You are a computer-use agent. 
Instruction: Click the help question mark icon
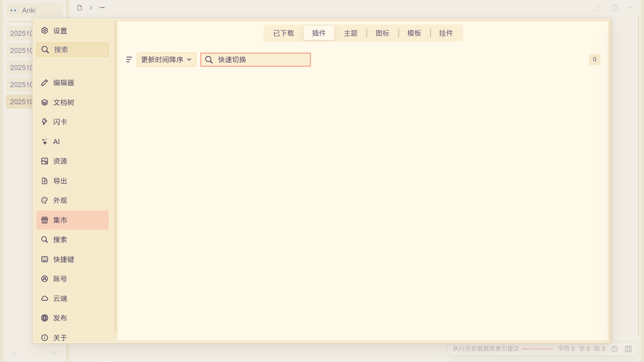tap(614, 349)
